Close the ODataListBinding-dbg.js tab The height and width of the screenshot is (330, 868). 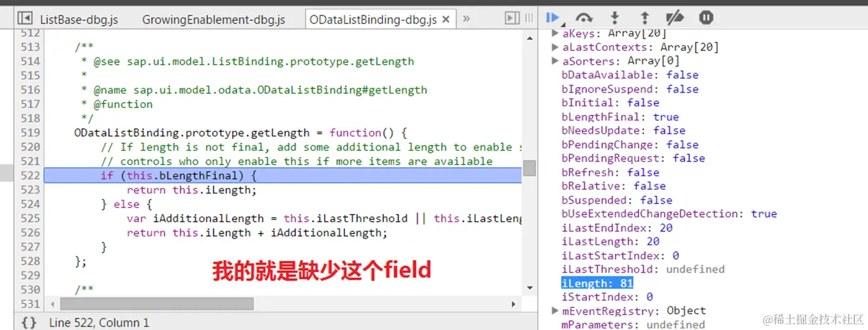(446, 20)
